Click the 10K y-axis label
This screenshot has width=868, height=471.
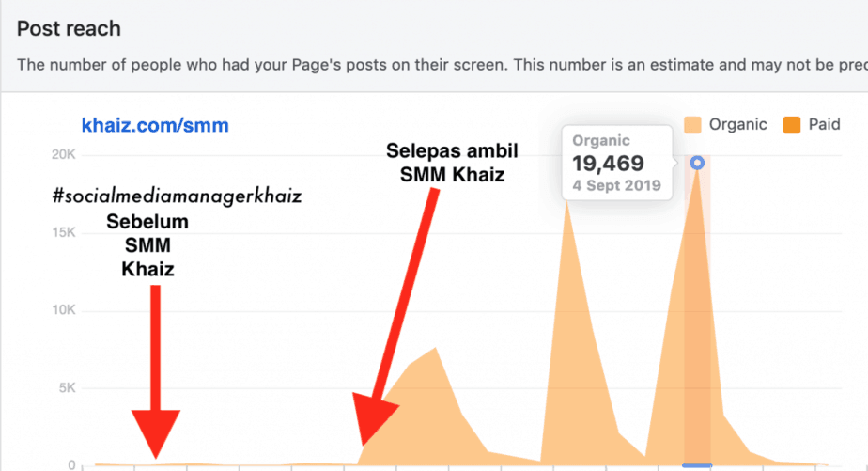pyautogui.click(x=62, y=310)
